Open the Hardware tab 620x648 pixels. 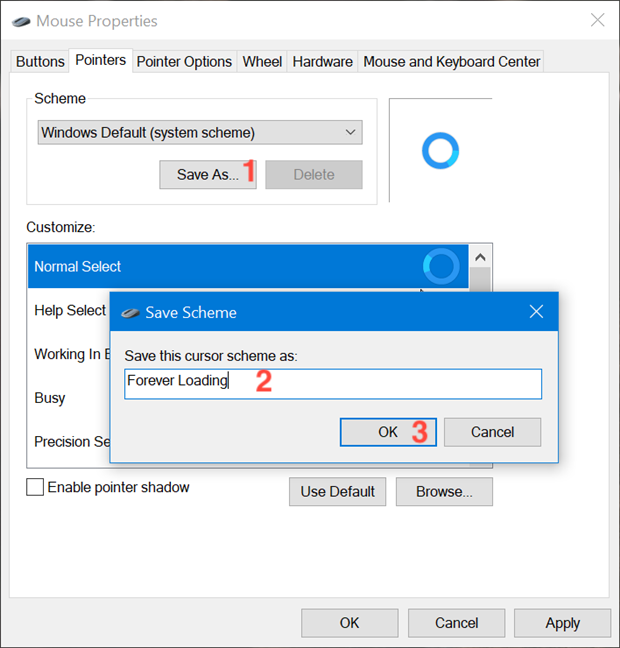pos(322,62)
